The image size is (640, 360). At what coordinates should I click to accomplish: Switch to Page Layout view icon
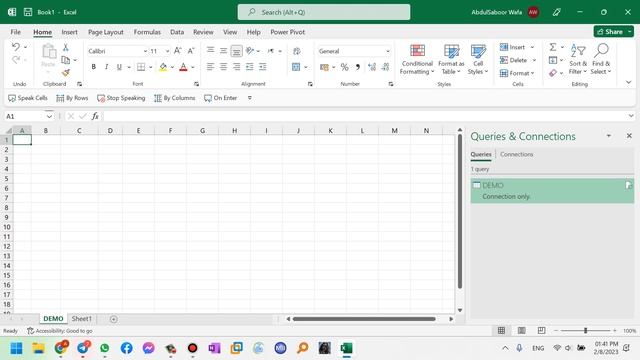pyautogui.click(x=521, y=330)
